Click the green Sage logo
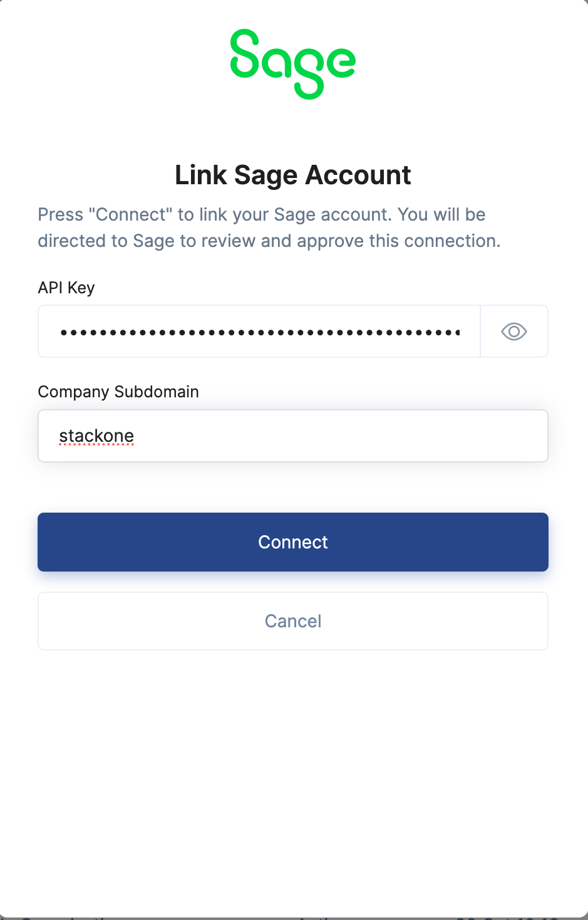This screenshot has width=588, height=920. (x=293, y=63)
